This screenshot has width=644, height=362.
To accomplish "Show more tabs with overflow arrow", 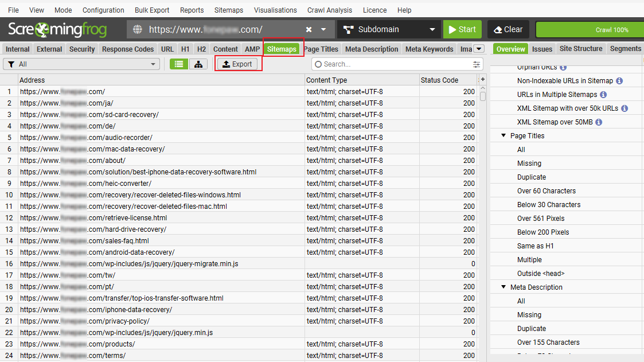I will (479, 49).
